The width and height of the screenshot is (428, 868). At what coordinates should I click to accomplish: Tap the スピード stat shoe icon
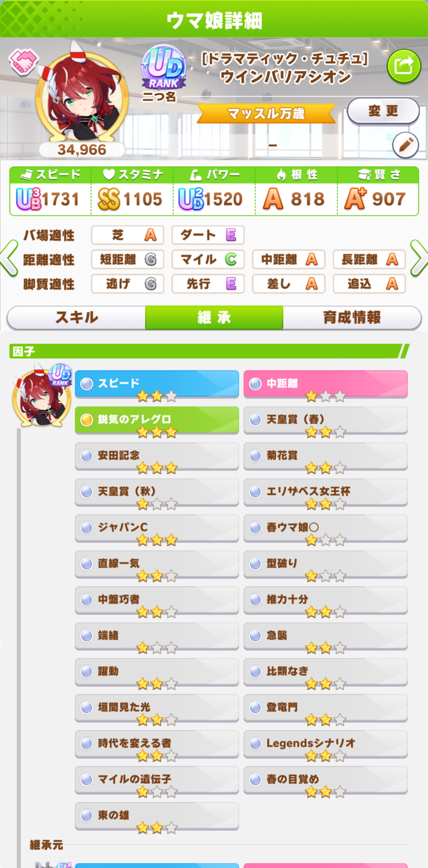26,175
